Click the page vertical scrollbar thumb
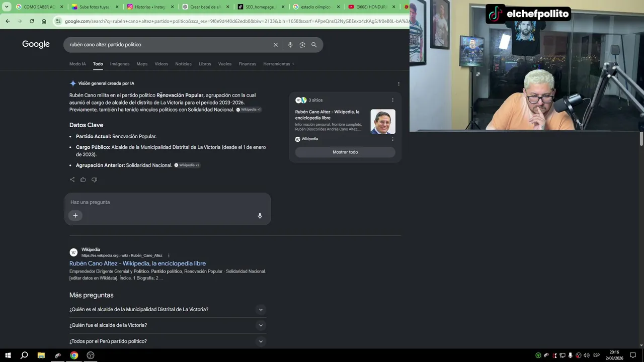The height and width of the screenshot is (362, 644). [x=641, y=138]
